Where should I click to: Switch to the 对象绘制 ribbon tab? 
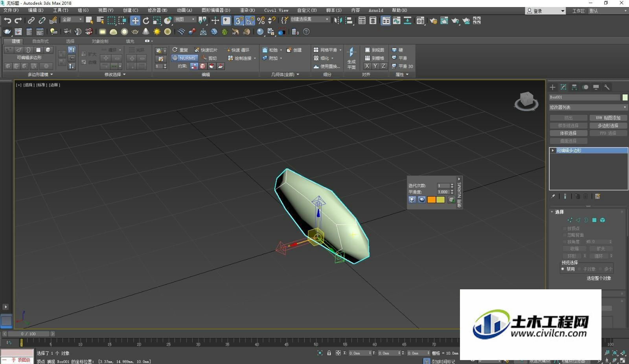coord(100,41)
